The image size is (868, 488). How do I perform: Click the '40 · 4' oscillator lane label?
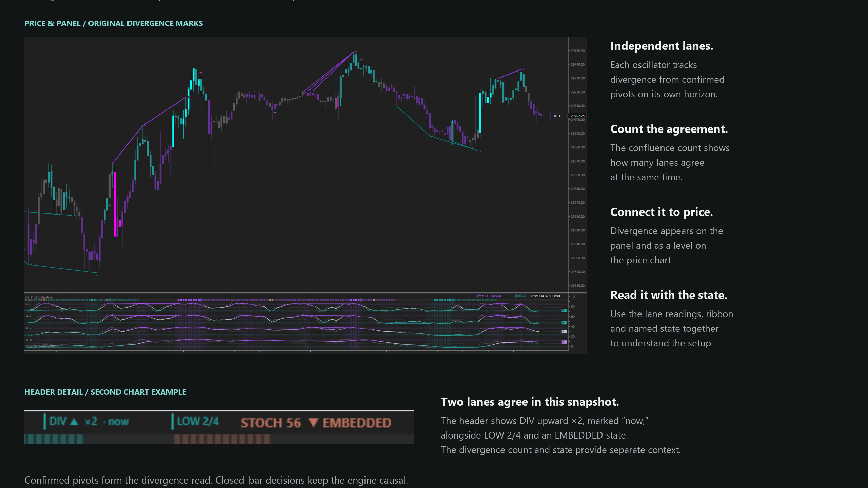coord(28,328)
